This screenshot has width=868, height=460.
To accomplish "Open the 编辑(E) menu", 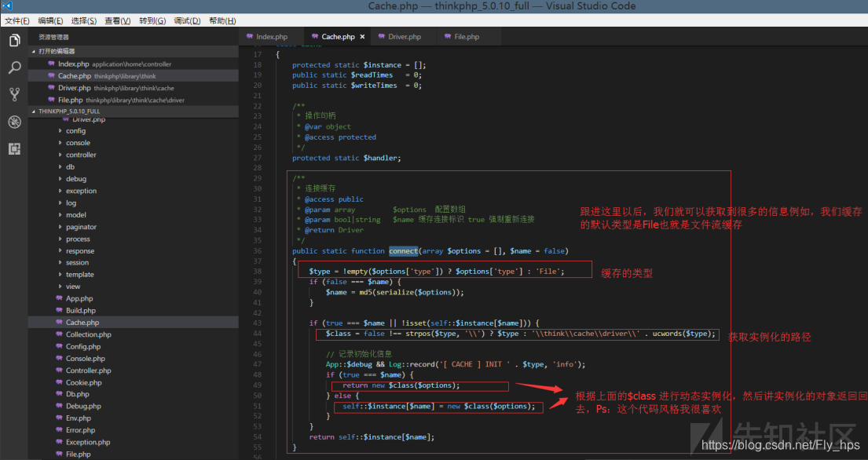I will tap(50, 20).
